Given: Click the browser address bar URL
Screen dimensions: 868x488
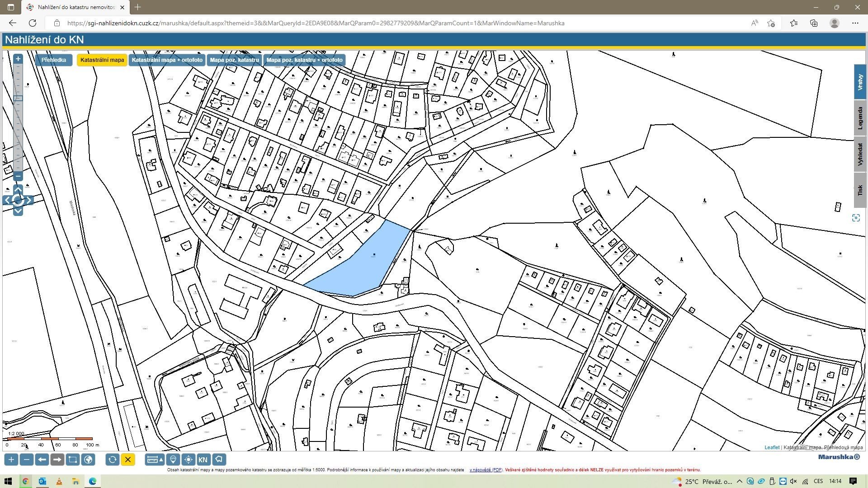Looking at the screenshot, I should [x=316, y=23].
